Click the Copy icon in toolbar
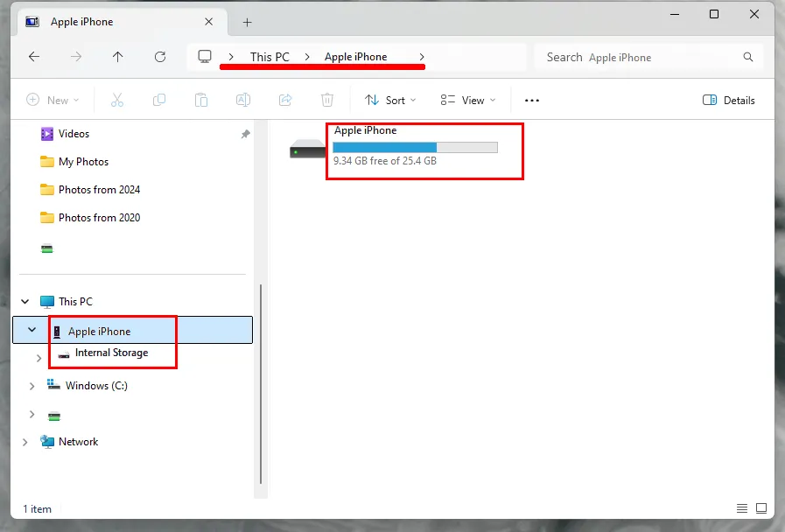The height and width of the screenshot is (532, 785). pyautogui.click(x=159, y=100)
